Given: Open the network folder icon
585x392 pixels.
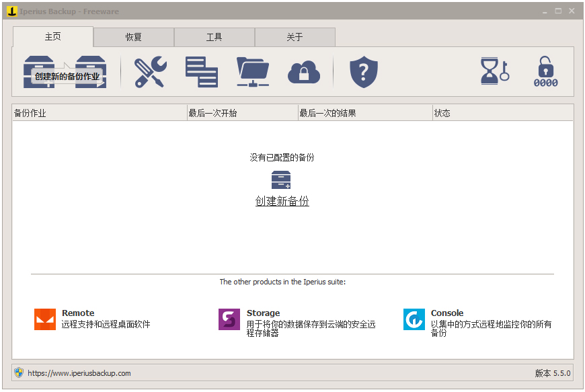Looking at the screenshot, I should [x=253, y=72].
